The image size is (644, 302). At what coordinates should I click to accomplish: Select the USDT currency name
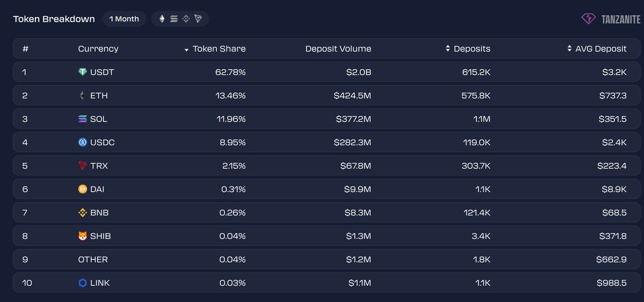[x=102, y=72]
